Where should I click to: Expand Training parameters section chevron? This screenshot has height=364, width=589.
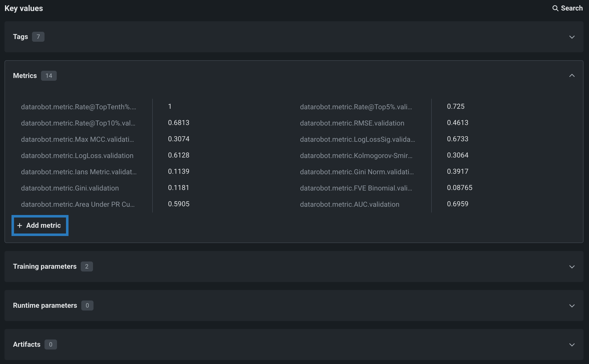click(x=572, y=267)
